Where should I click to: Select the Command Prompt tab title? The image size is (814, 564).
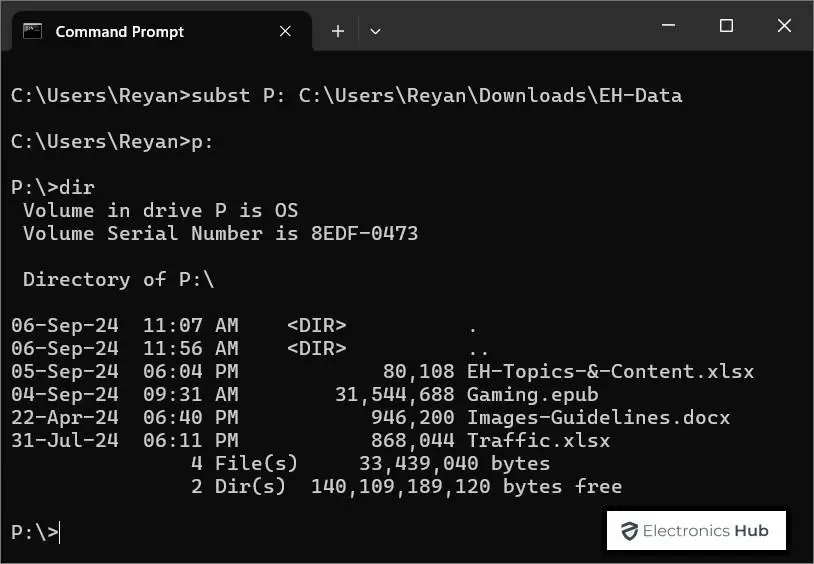tap(119, 32)
